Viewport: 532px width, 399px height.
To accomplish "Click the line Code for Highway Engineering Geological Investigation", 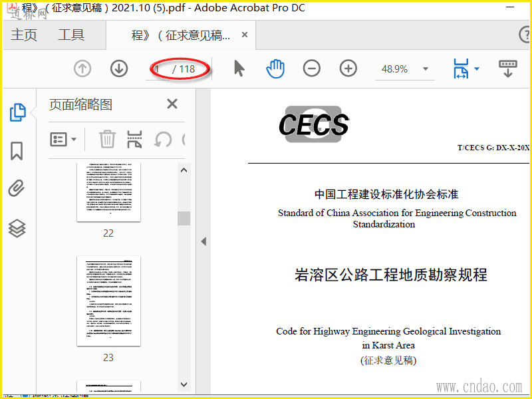I will [388, 331].
